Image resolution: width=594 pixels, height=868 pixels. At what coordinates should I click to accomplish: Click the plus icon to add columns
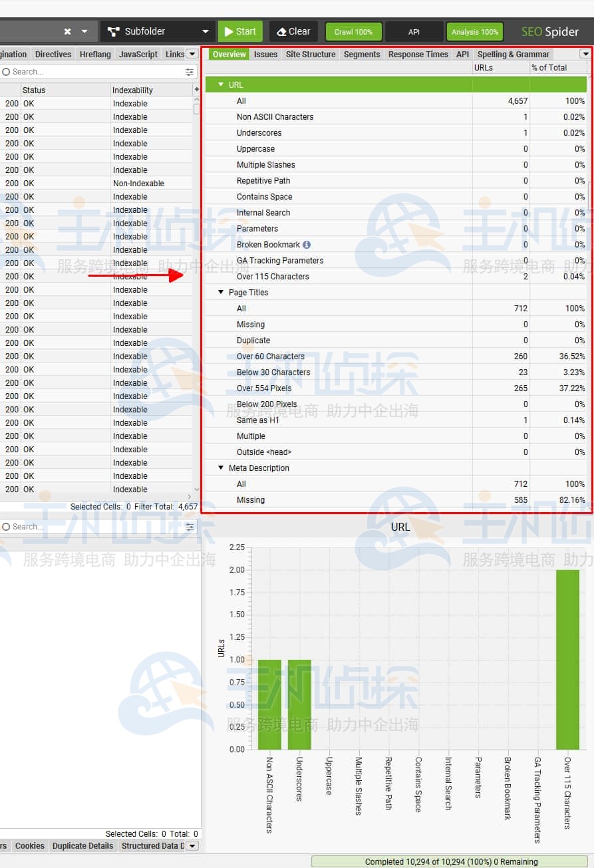click(x=196, y=90)
